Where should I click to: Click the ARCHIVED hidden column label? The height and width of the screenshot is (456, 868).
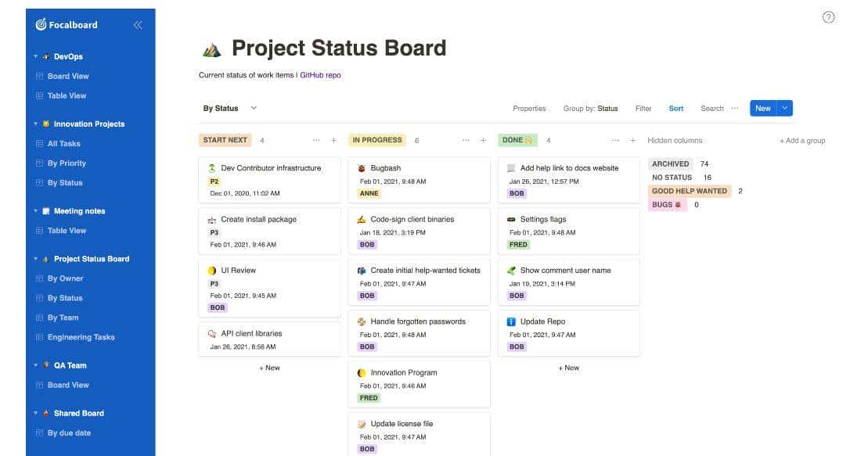[x=671, y=163]
